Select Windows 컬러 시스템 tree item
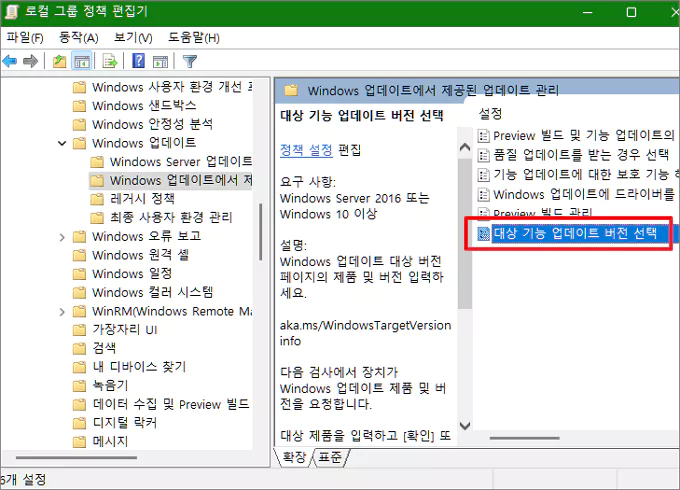This screenshot has width=680, height=490. (153, 292)
